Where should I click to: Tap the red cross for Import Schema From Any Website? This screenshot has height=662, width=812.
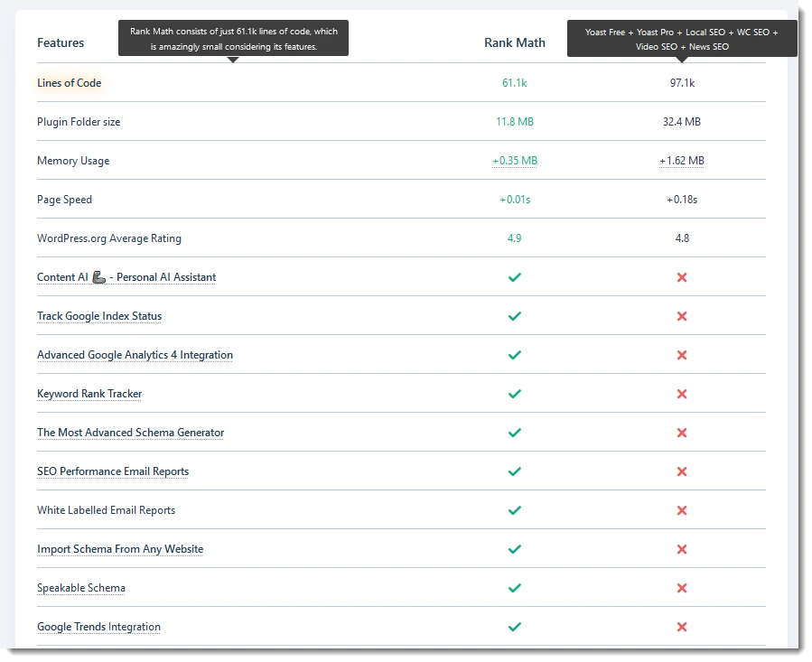coord(682,549)
